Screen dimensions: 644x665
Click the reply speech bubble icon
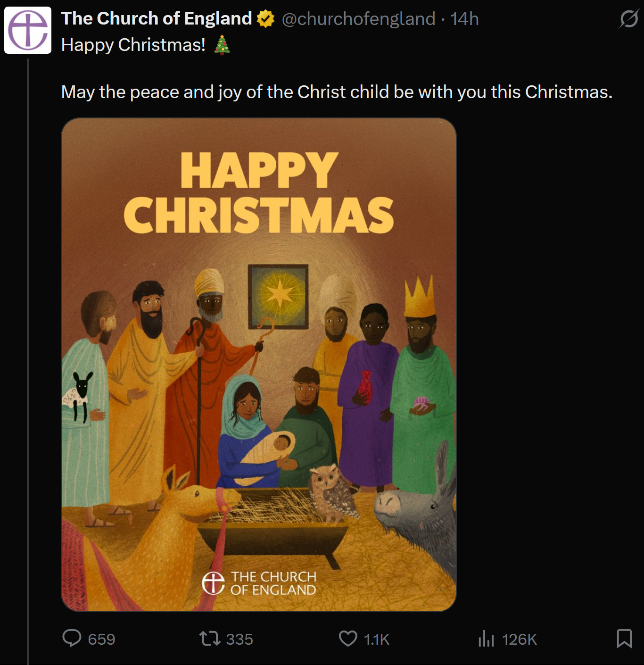pos(72,638)
